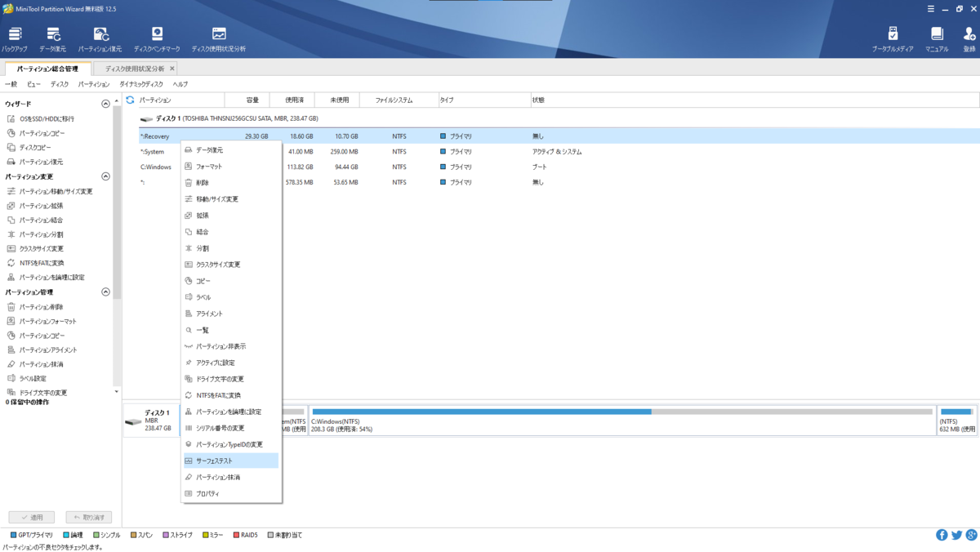The width and height of the screenshot is (980, 552).
Task: Switch to パーティション総合管理 tab
Action: point(47,69)
